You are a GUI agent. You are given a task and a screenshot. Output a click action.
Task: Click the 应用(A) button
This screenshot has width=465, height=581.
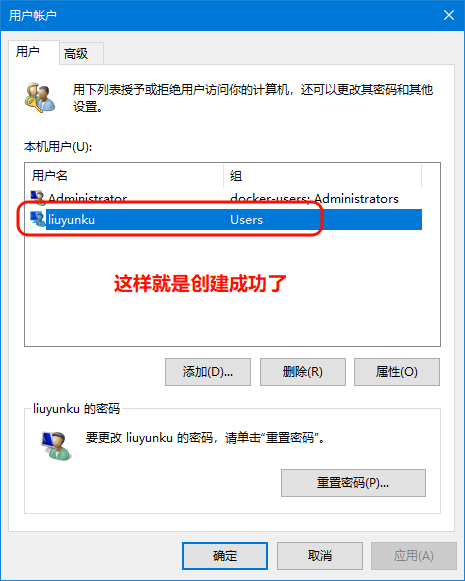tap(414, 556)
